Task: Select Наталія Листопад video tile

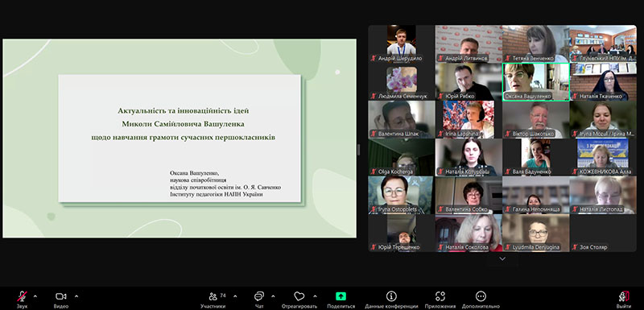Action: (603, 195)
